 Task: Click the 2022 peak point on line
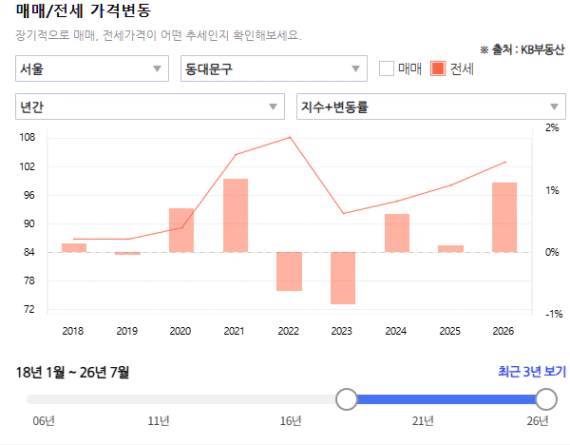(290, 137)
